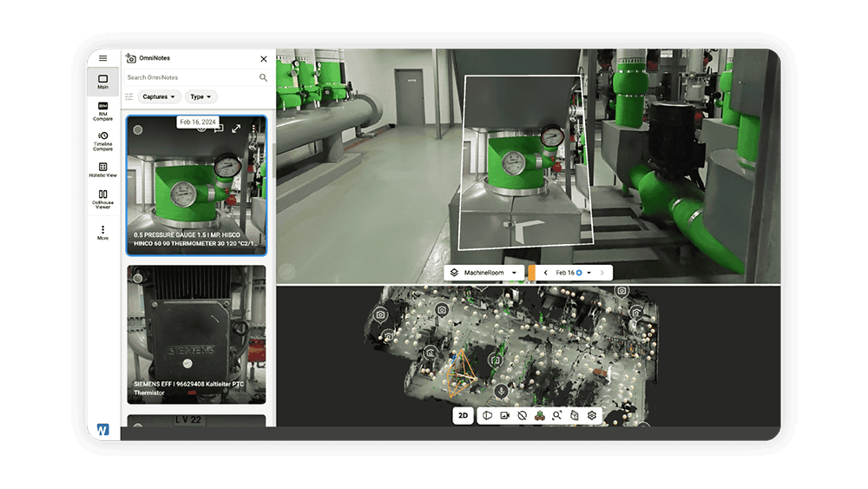Expand the pressure gauge note fullscreen
The image size is (868, 489).
pos(236,129)
